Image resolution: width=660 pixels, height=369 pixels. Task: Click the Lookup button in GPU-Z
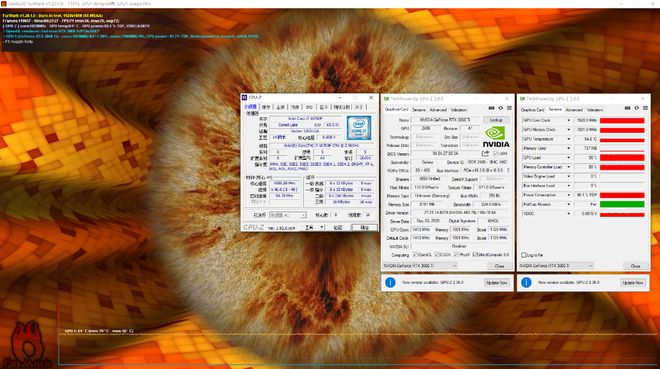[x=496, y=120]
